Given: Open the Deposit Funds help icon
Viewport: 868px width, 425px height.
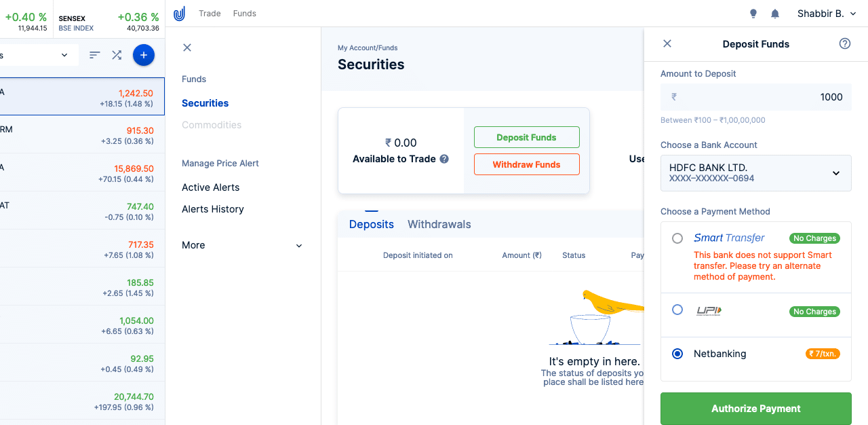Looking at the screenshot, I should click(845, 43).
